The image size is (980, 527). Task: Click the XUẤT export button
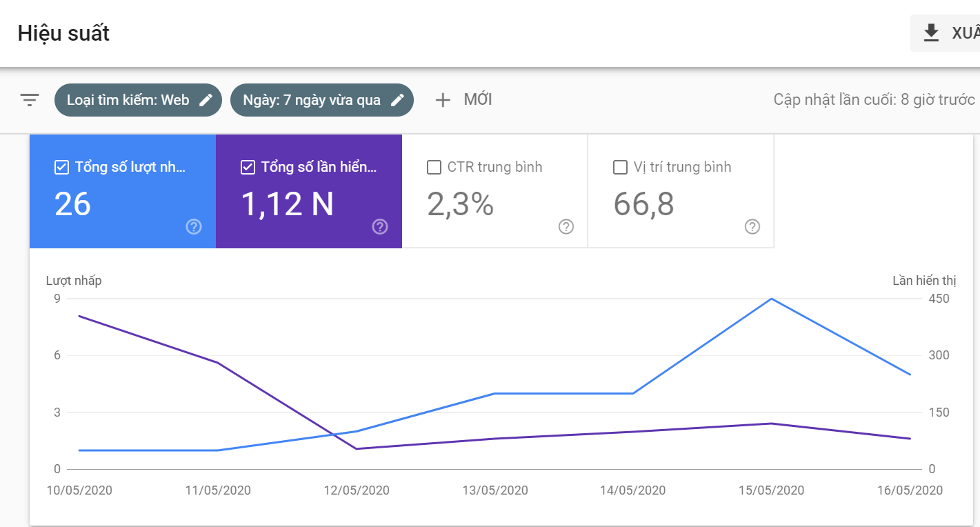[946, 32]
